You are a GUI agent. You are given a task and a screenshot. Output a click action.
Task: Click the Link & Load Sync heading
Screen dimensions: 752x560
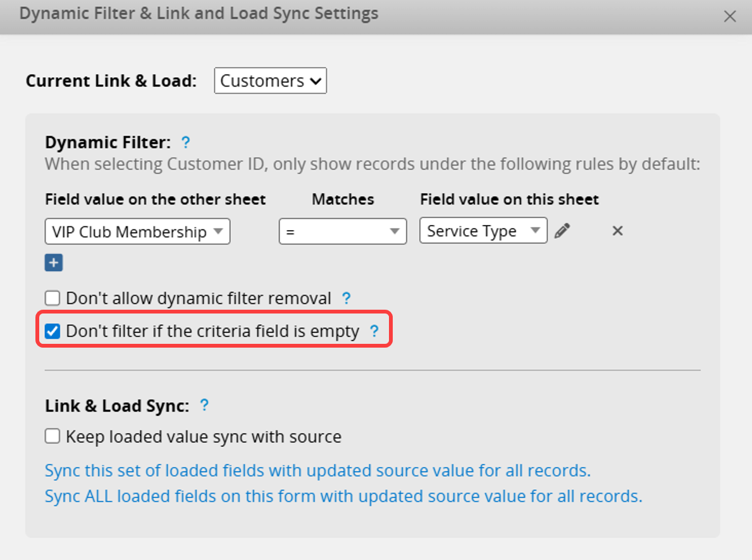pos(117,406)
